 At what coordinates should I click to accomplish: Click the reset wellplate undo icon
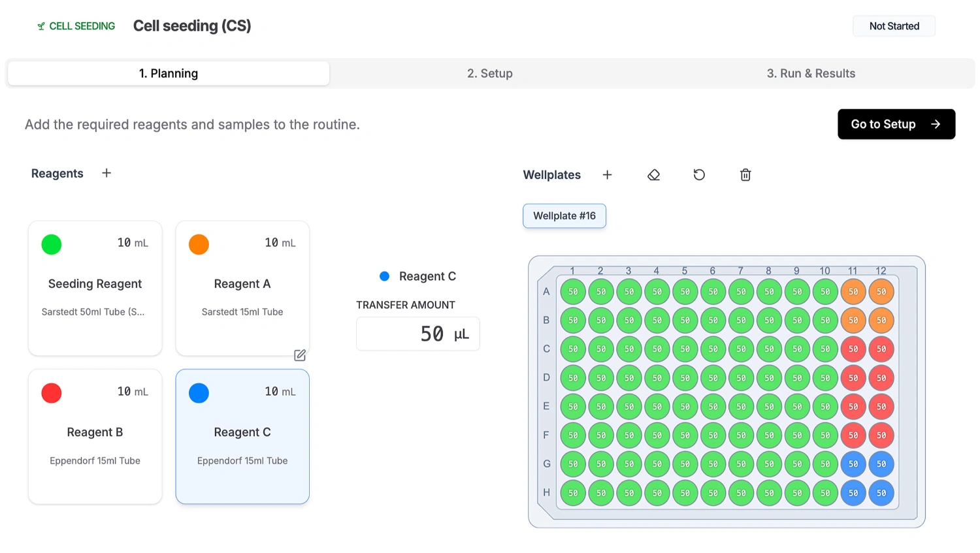699,175
